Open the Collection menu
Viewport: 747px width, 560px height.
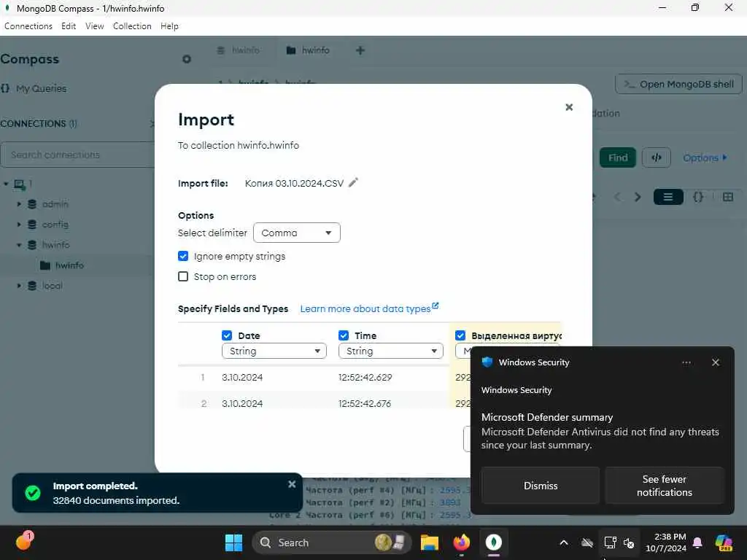(132, 26)
